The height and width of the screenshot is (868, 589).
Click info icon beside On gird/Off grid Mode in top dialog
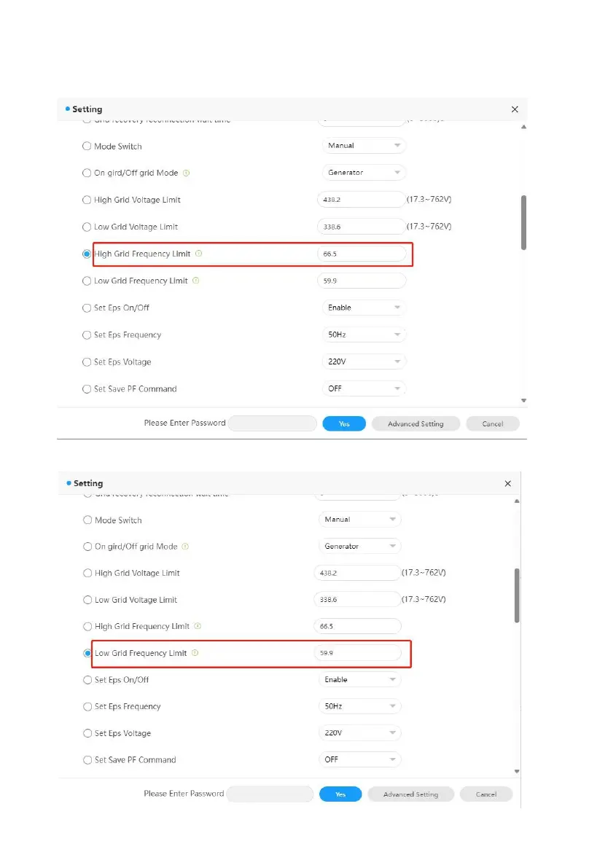pyautogui.click(x=186, y=173)
